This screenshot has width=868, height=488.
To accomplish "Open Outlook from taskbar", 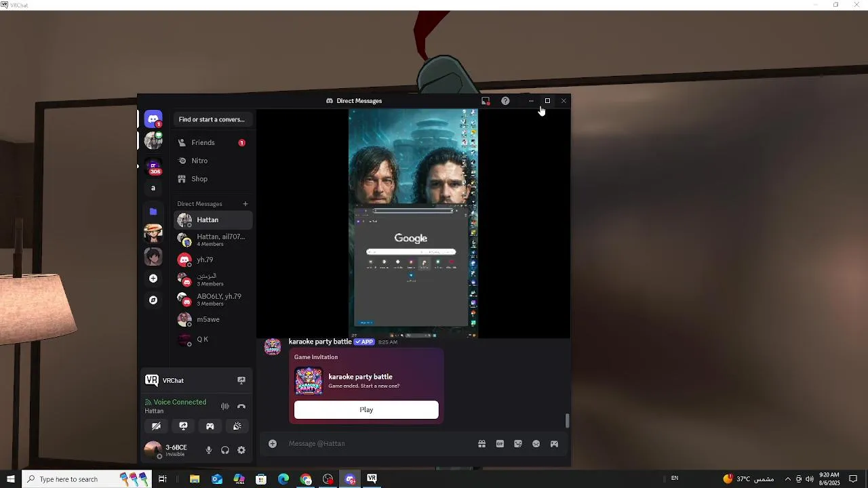I will (x=217, y=479).
